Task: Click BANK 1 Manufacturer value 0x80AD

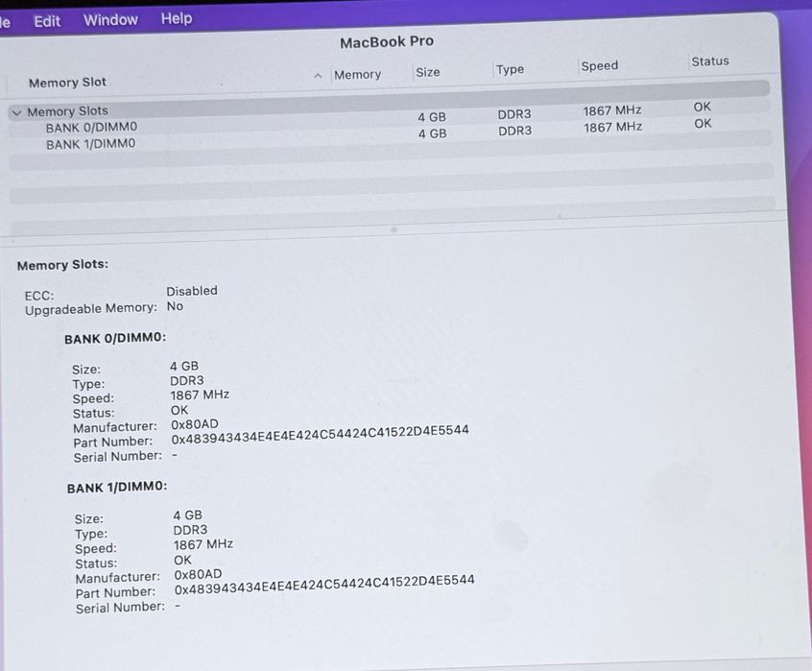Action: [198, 574]
